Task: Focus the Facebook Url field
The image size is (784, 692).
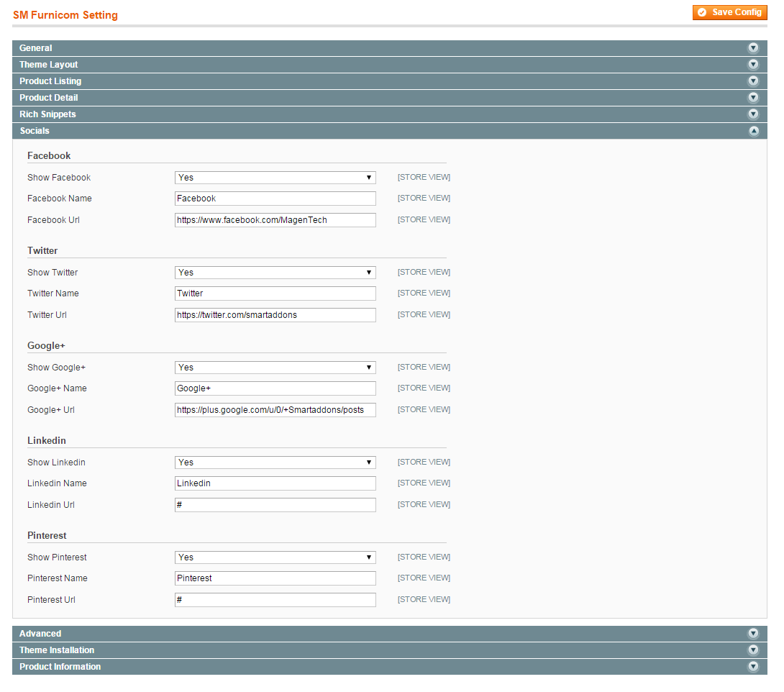Action: click(x=275, y=220)
